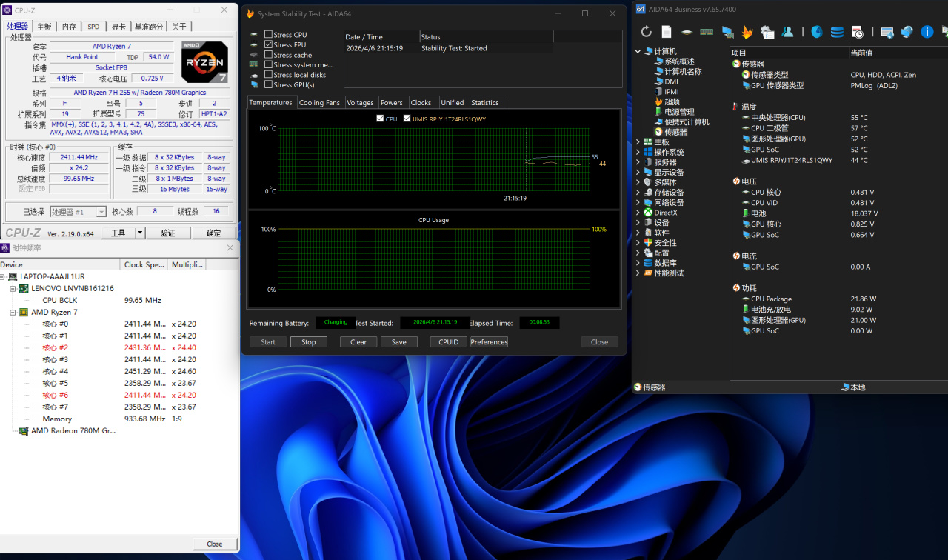The image size is (948, 560).
Task: Switch to the Cooling Fans tab
Action: click(319, 103)
